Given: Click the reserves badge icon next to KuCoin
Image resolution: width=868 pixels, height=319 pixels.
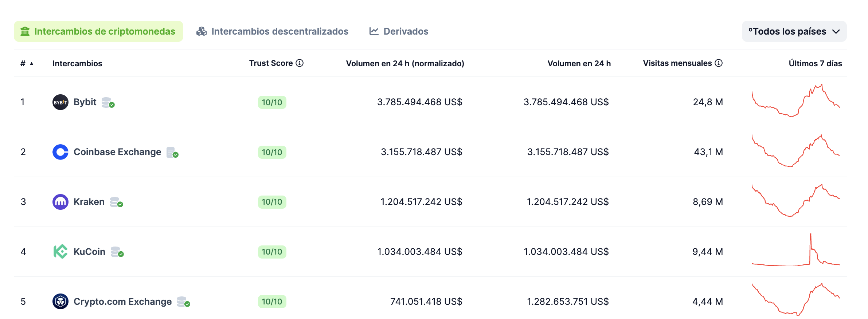Looking at the screenshot, I should 117,252.
